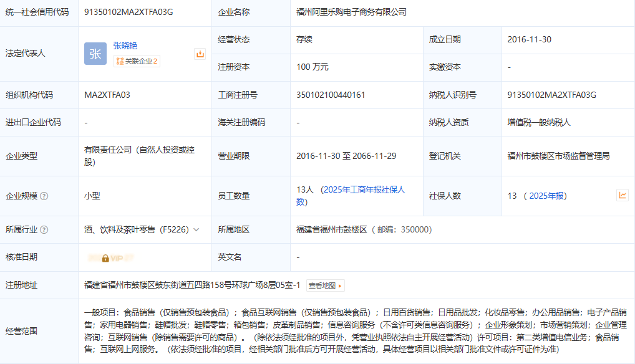Click business term 2016-11-30 至 2066-11-29
Screen dimensions: 635x364
tap(346, 156)
